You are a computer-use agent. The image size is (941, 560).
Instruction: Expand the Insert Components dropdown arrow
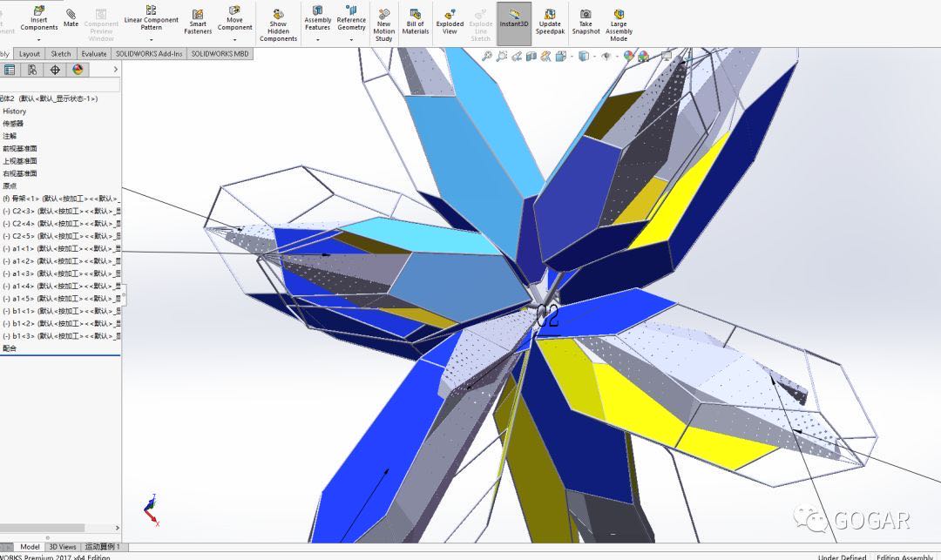pyautogui.click(x=39, y=40)
